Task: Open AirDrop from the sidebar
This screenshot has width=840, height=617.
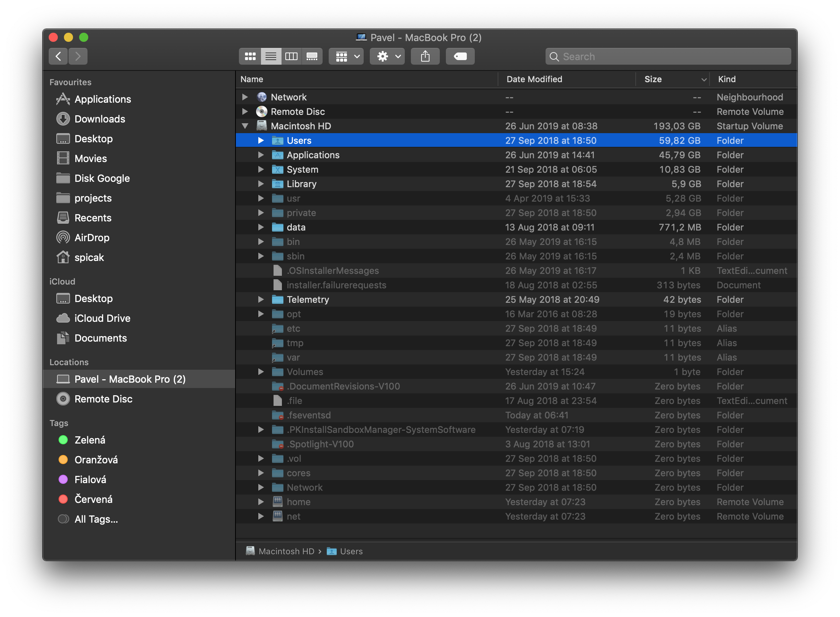Action: coord(92,237)
